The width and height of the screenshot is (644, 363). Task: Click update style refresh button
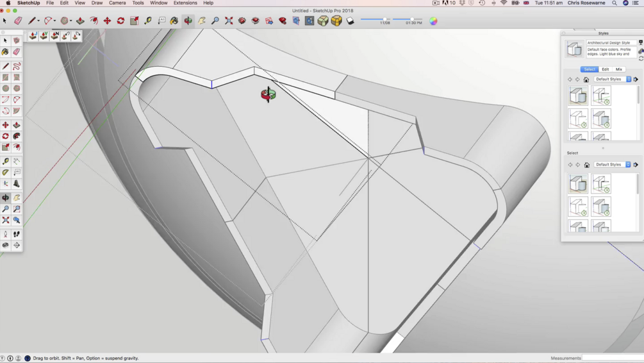(641, 58)
